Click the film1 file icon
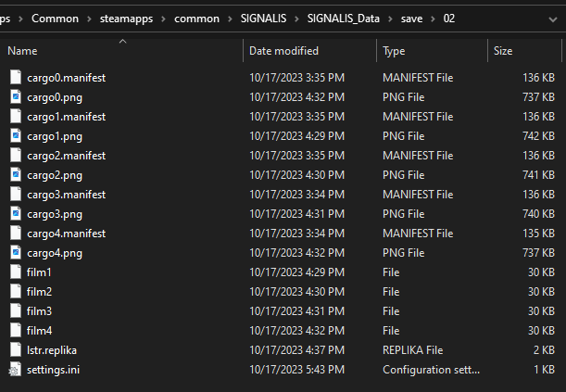 pyautogui.click(x=15, y=272)
